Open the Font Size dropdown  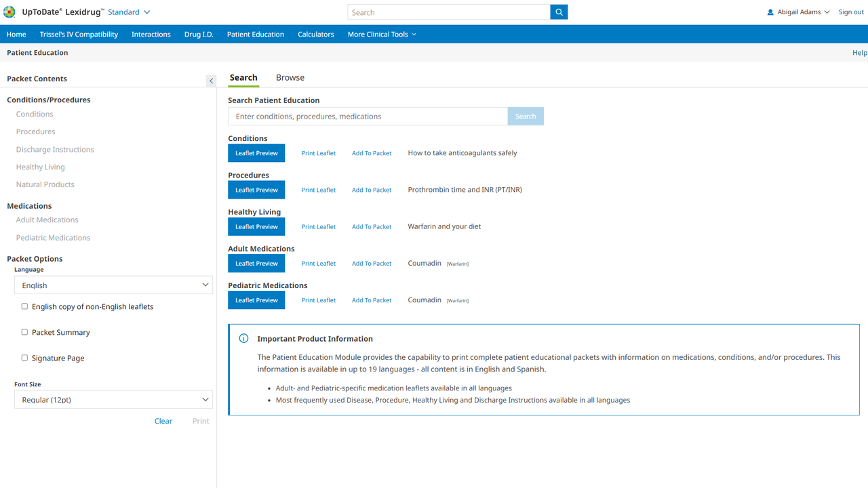113,400
